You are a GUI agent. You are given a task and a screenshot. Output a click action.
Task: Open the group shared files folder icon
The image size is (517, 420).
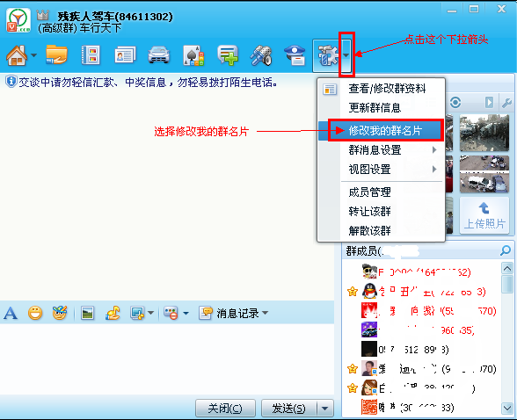pos(56,54)
